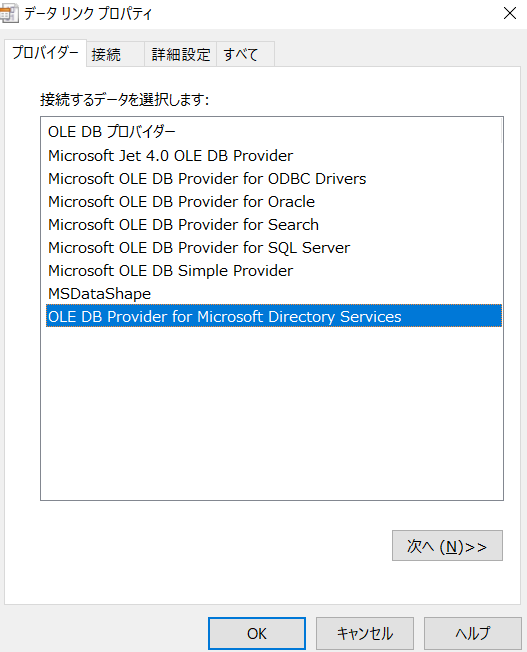Open the 詳細設定 tab
This screenshot has height=652, width=527.
[x=181, y=54]
